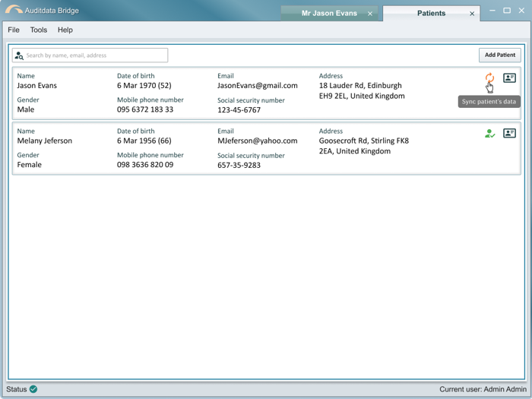This screenshot has height=399, width=532.
Task: Open Jason Evans patient card icon
Action: click(509, 78)
